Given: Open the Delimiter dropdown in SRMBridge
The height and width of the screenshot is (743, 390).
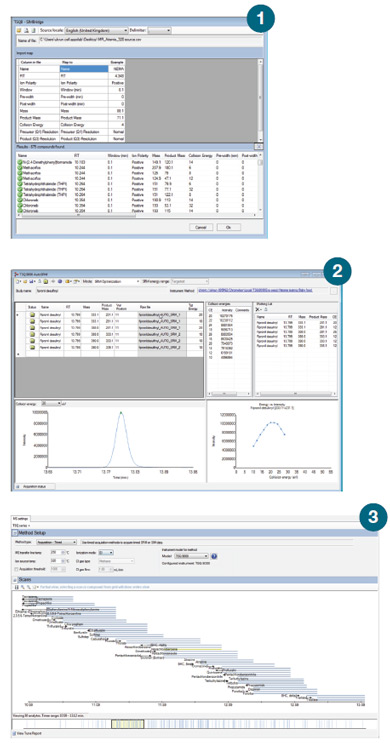Looking at the screenshot, I should tap(160, 30).
